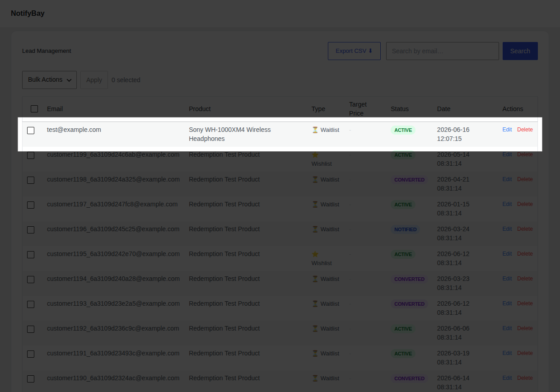This screenshot has height=392, width=560.
Task: Select the test@example.com row checkbox
Action: 31,131
